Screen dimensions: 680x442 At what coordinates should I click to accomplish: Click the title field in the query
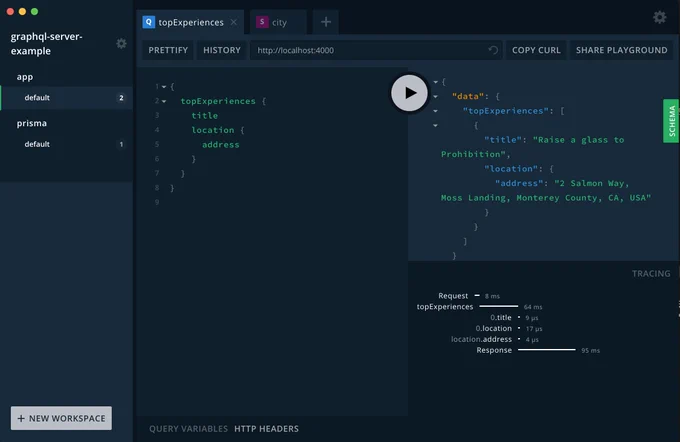[205, 115]
